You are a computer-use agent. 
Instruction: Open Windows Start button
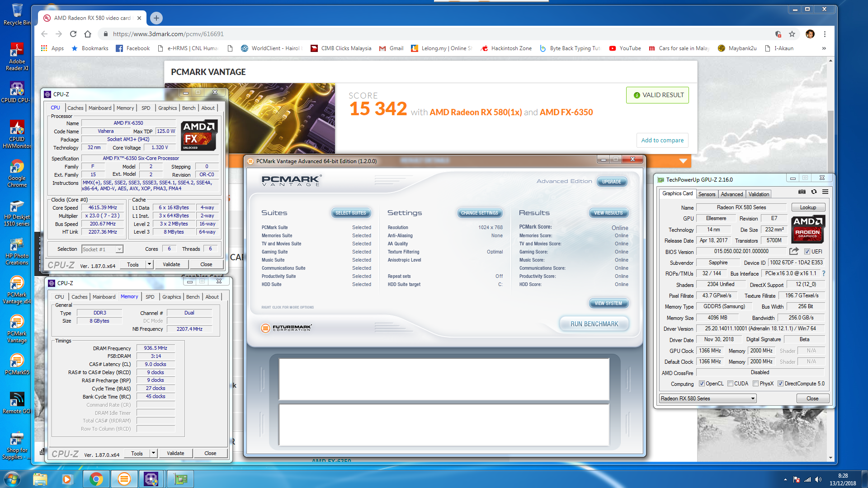11,479
